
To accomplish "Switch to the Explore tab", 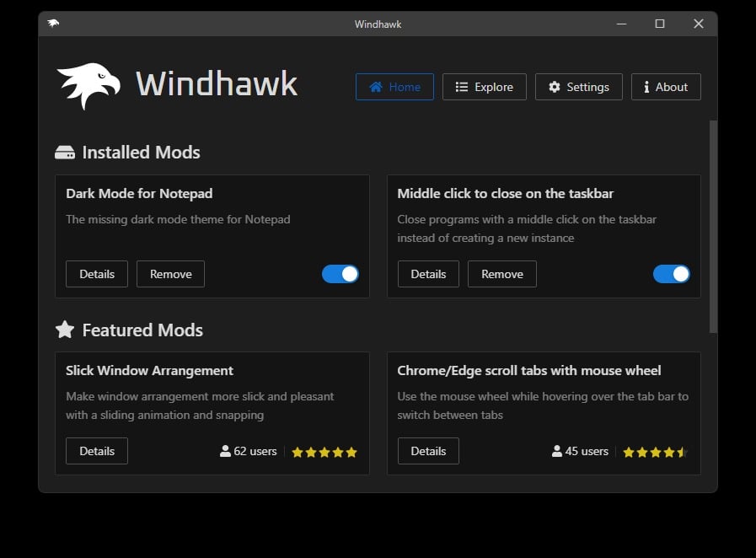I will tap(484, 87).
